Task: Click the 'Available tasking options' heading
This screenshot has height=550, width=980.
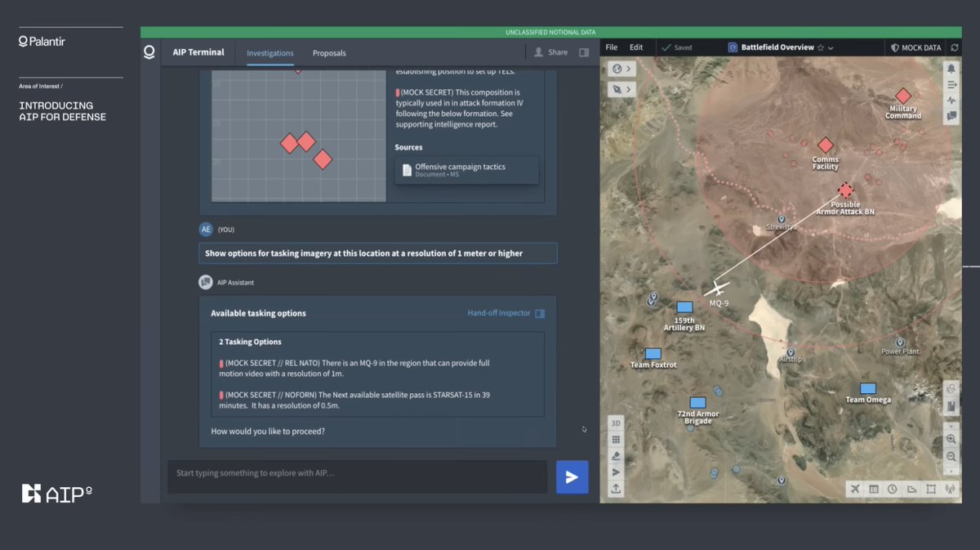Action: (258, 313)
